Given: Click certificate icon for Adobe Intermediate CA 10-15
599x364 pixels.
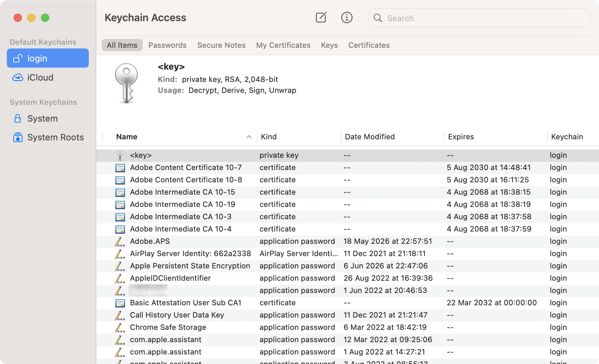Looking at the screenshot, I should 120,192.
